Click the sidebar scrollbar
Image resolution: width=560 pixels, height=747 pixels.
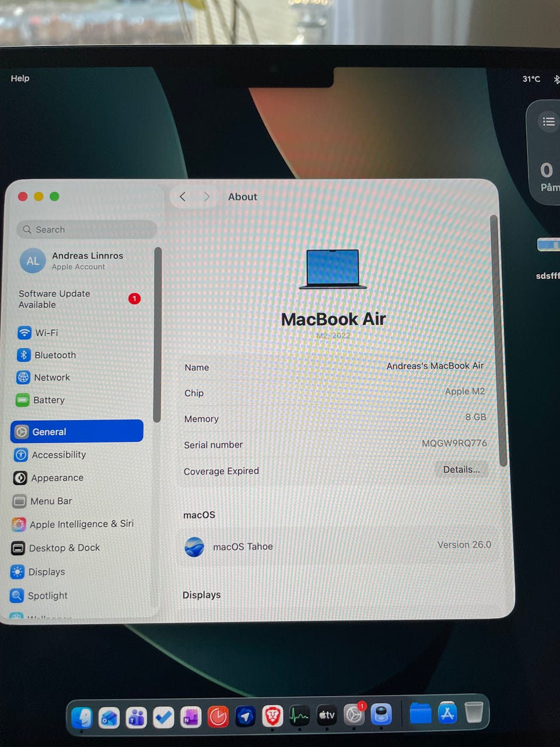156,334
